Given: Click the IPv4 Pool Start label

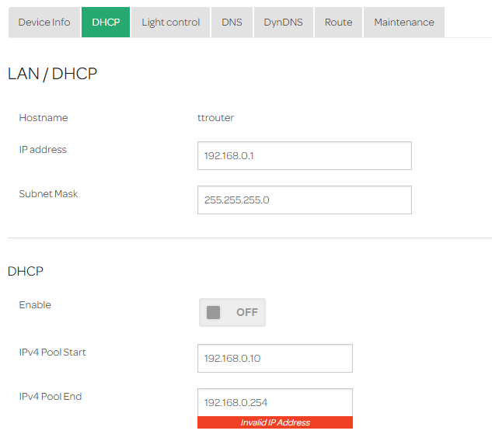Looking at the screenshot, I should [x=52, y=352].
